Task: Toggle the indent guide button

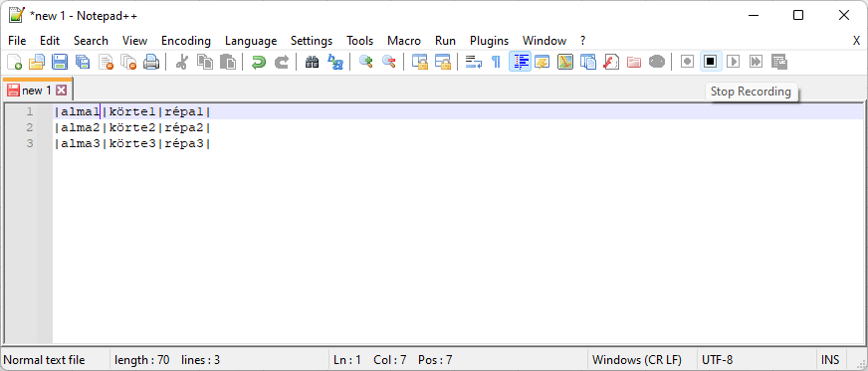Action: pyautogui.click(x=520, y=62)
